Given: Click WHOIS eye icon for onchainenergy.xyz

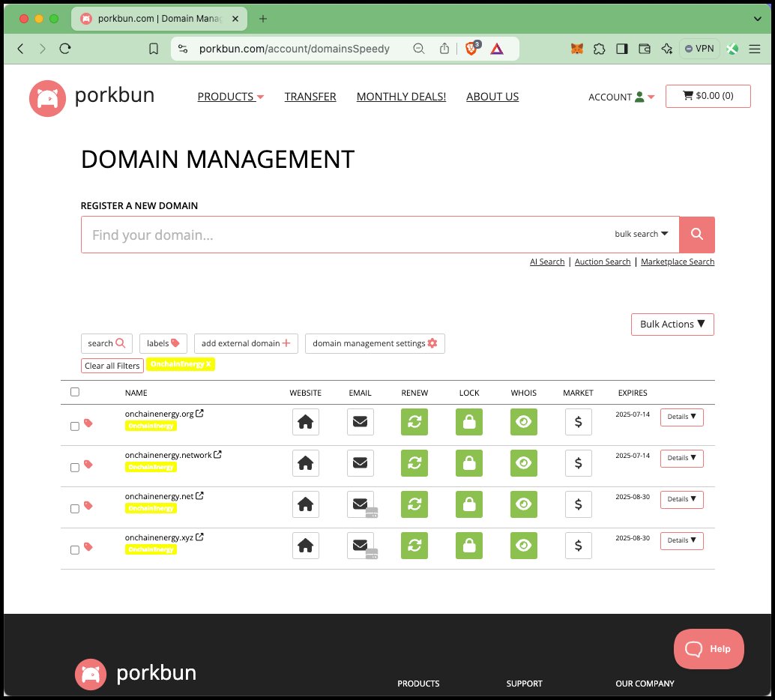Looking at the screenshot, I should 523,546.
